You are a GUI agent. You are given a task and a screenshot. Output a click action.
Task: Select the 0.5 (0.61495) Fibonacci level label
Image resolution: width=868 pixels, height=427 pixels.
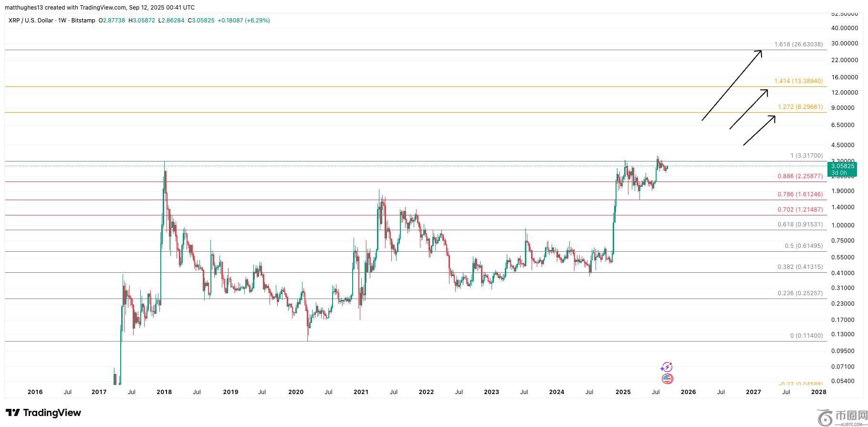803,246
